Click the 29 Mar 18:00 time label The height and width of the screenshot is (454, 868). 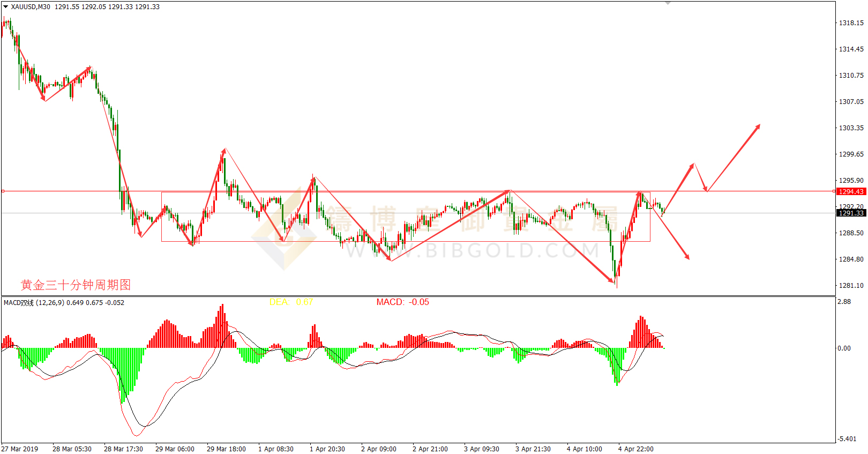tap(226, 449)
